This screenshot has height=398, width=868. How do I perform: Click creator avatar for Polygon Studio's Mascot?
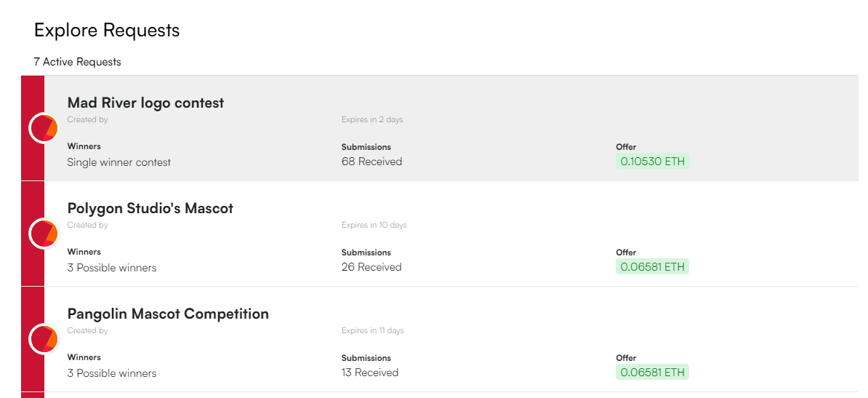pos(44,234)
